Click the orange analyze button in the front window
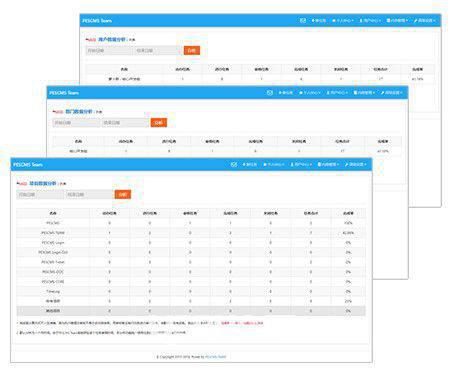Image resolution: width=458 pixels, height=389 pixels. [123, 194]
